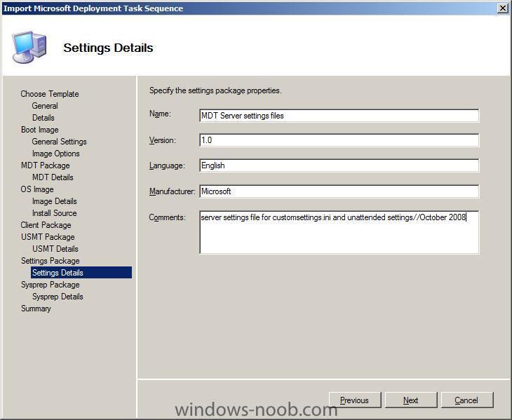The image size is (512, 420).
Task: Click 'Specify the settings package properties' text
Action: pos(215,90)
